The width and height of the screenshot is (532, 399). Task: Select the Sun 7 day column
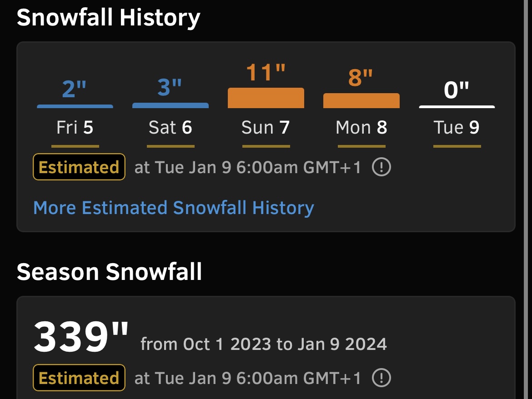point(266,105)
